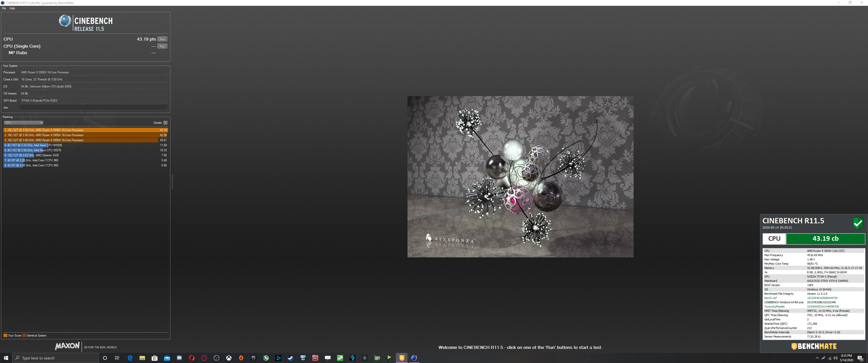Click the BenchMate logo in overlay

[814, 346]
